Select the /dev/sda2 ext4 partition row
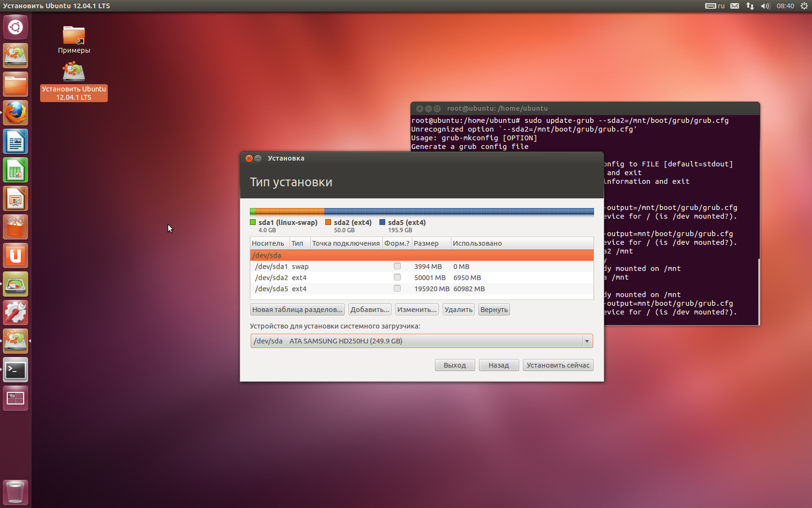Viewport: 812px width, 508px height. point(421,278)
